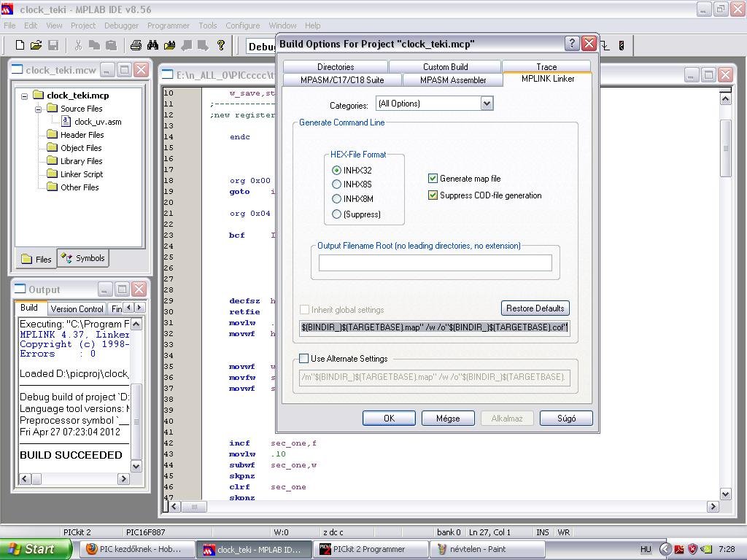The width and height of the screenshot is (747, 560).
Task: Click the HU language indicator in tray
Action: click(646, 549)
